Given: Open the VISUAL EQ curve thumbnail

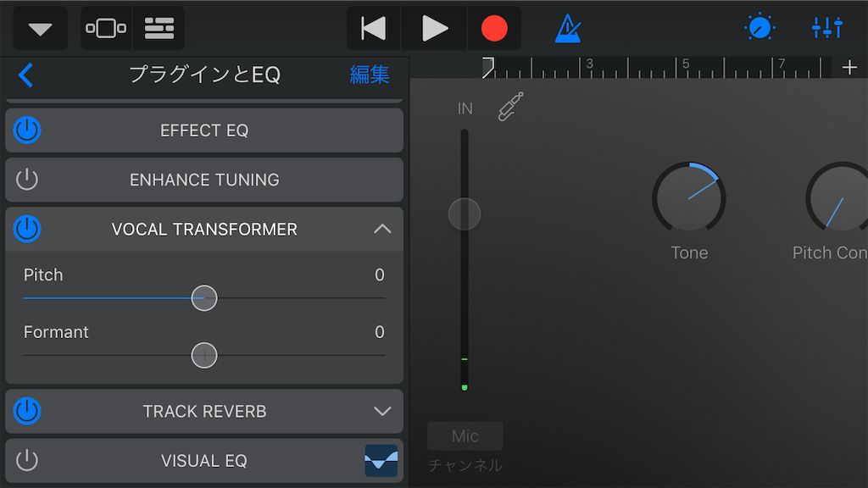Looking at the screenshot, I should (381, 460).
